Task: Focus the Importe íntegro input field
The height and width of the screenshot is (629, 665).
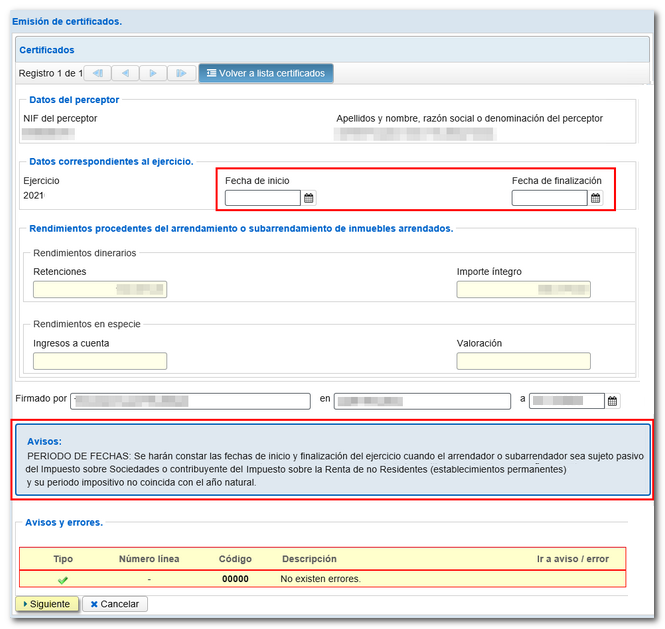Action: tap(523, 290)
